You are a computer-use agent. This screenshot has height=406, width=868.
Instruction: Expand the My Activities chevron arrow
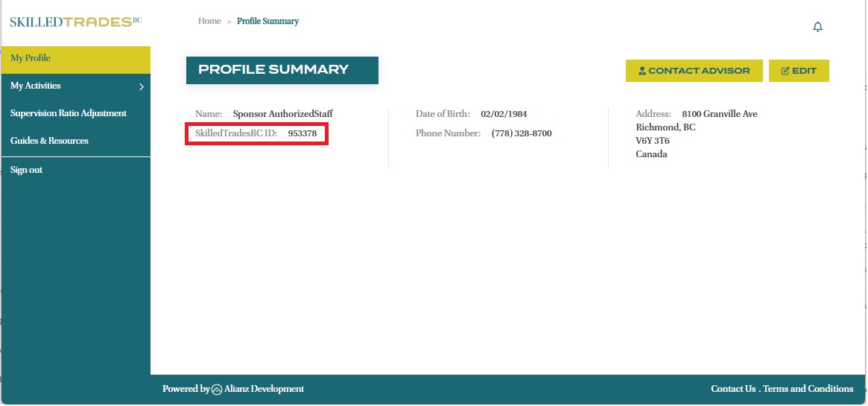(141, 87)
